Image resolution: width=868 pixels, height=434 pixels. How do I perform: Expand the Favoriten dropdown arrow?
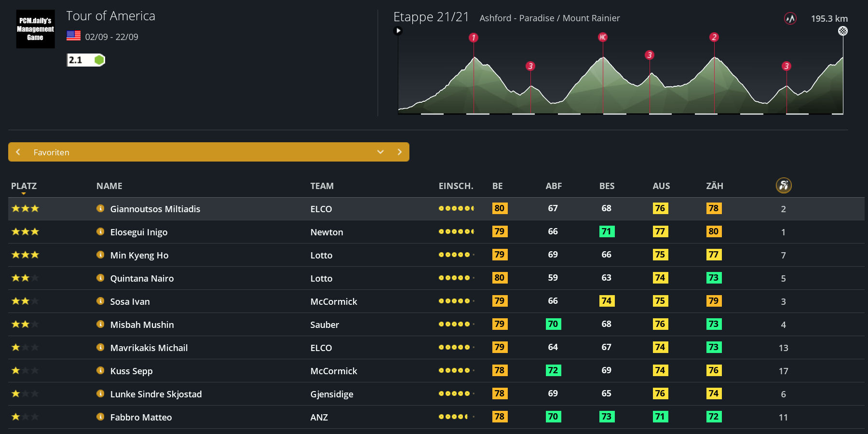(380, 152)
